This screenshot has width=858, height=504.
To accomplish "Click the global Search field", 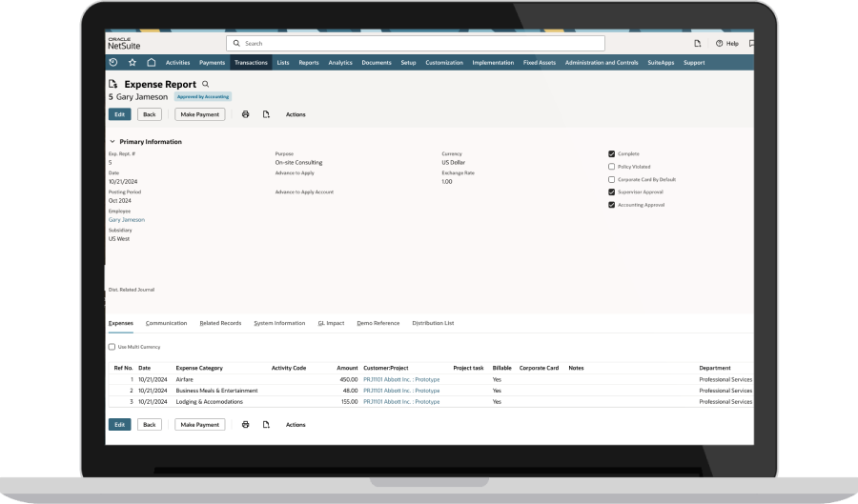I will pos(416,43).
